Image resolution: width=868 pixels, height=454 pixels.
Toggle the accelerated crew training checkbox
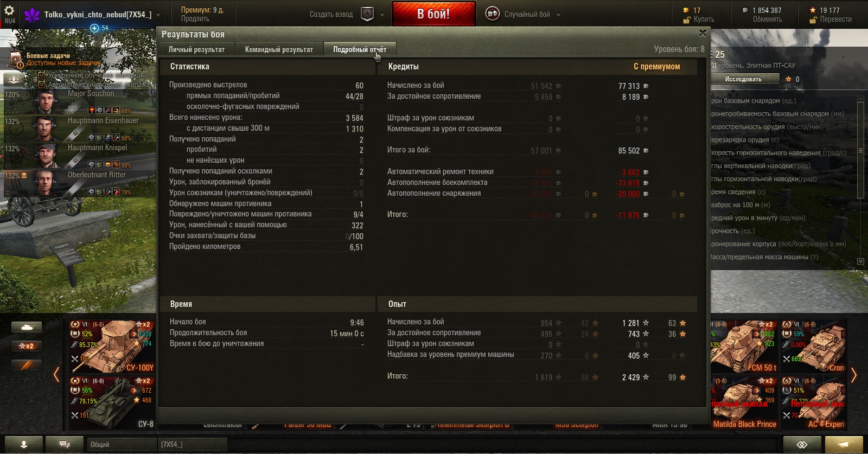[x=42, y=75]
